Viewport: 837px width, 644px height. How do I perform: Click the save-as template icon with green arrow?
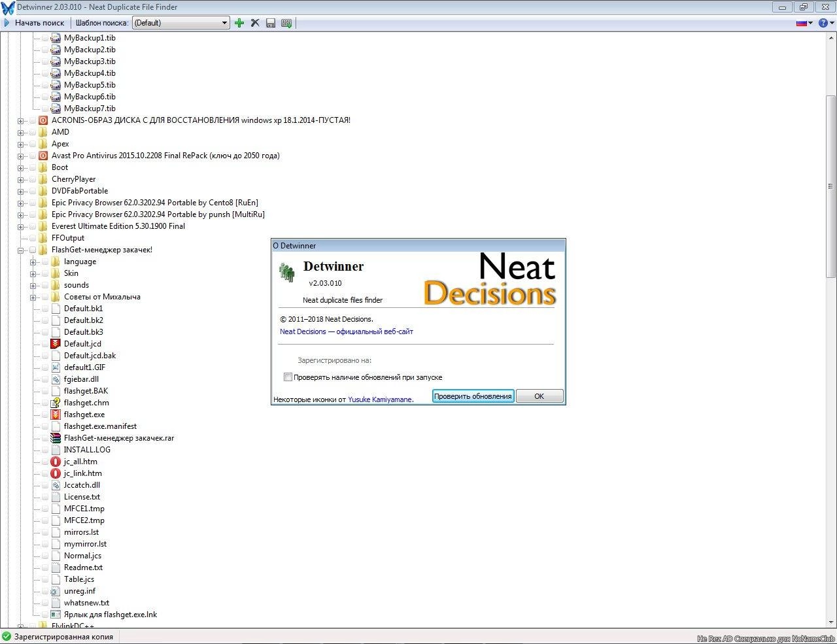point(286,23)
